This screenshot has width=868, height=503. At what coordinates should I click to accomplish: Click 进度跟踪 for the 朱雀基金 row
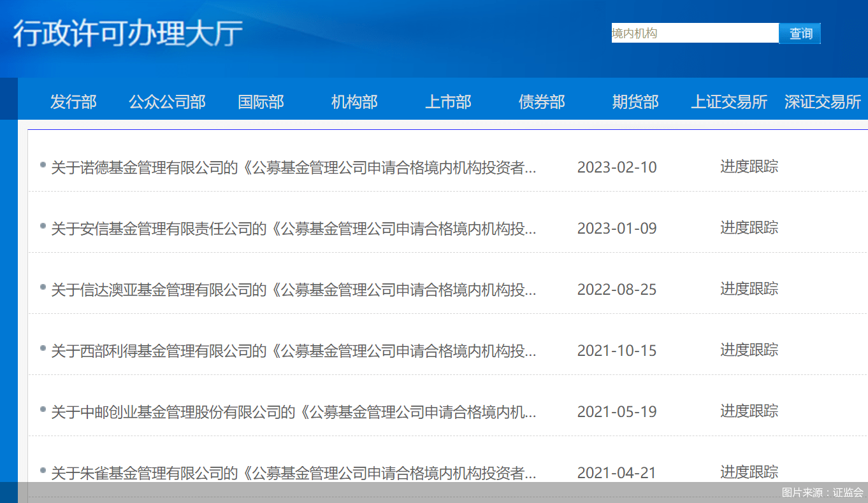pos(749,472)
